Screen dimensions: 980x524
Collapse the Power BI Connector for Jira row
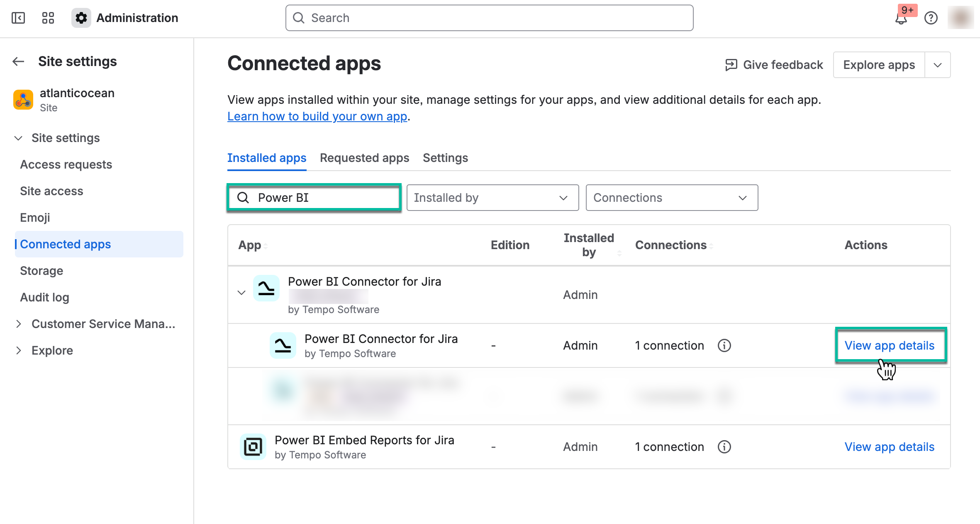[241, 292]
